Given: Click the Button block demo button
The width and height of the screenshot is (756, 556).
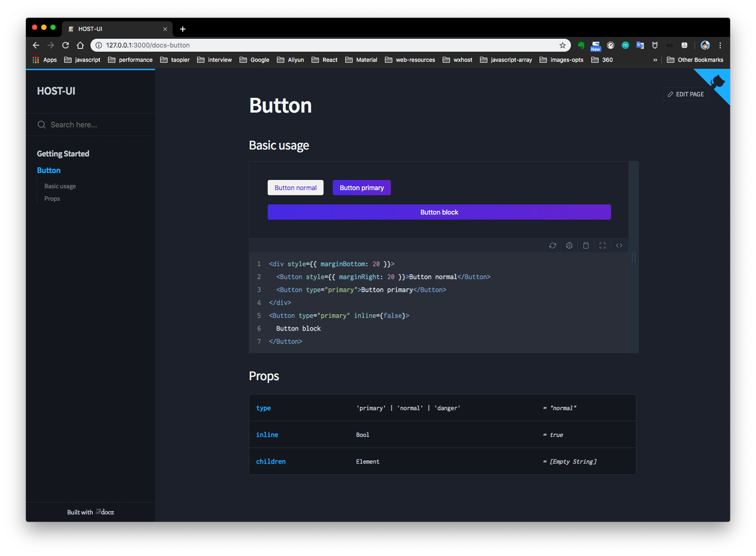Looking at the screenshot, I should click(x=439, y=212).
